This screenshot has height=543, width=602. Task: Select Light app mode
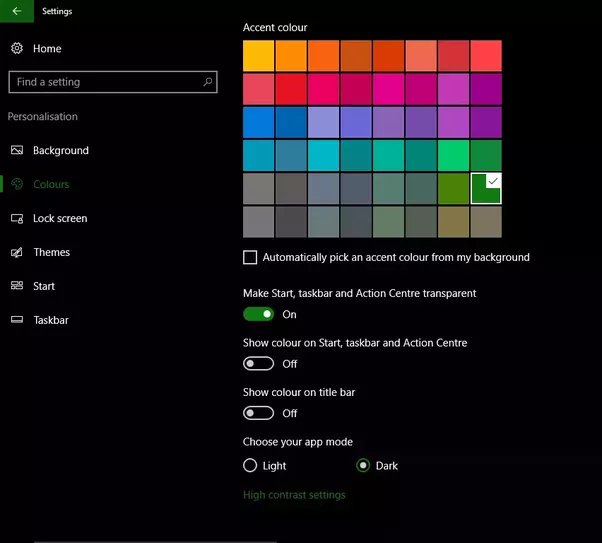(x=250, y=465)
